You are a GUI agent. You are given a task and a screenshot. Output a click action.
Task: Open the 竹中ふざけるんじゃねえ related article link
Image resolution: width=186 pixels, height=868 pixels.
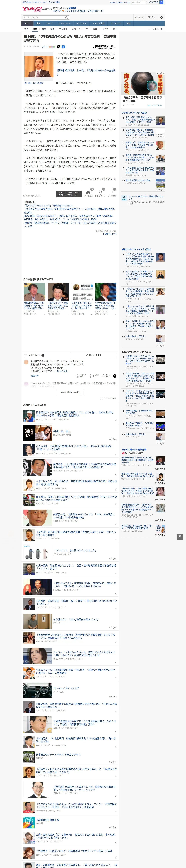click(x=48, y=206)
